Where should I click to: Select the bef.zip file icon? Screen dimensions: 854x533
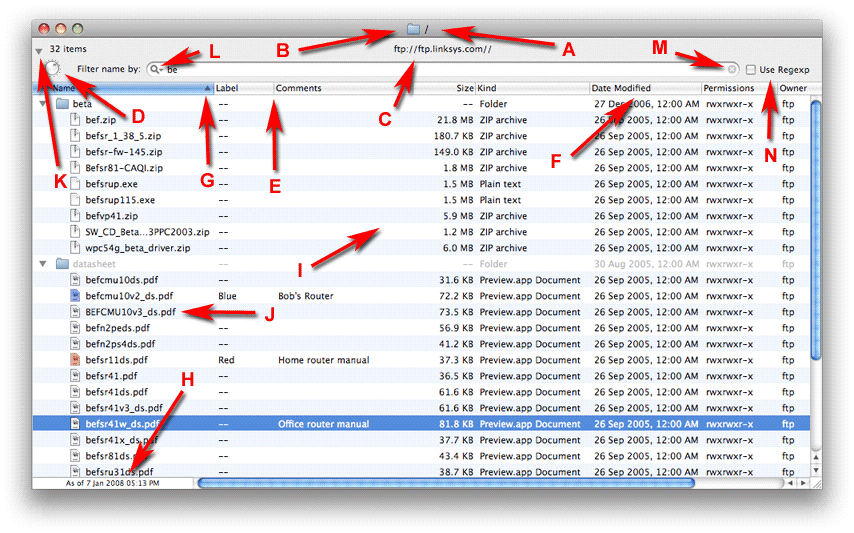(x=76, y=120)
